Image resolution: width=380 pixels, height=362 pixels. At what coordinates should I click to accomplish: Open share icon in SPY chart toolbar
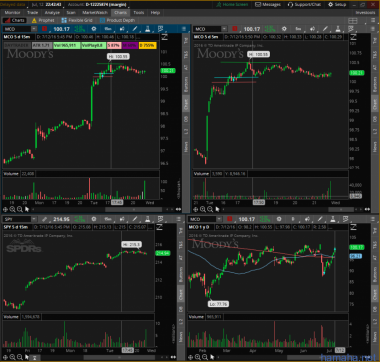click(x=122, y=219)
